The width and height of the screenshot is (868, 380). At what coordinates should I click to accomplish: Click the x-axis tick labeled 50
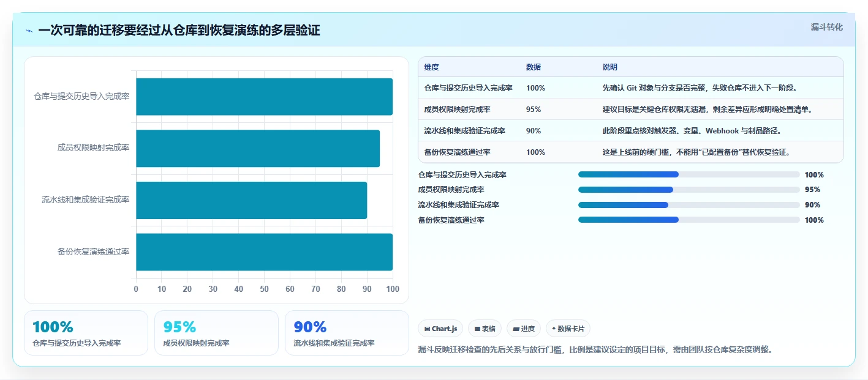[264, 289]
